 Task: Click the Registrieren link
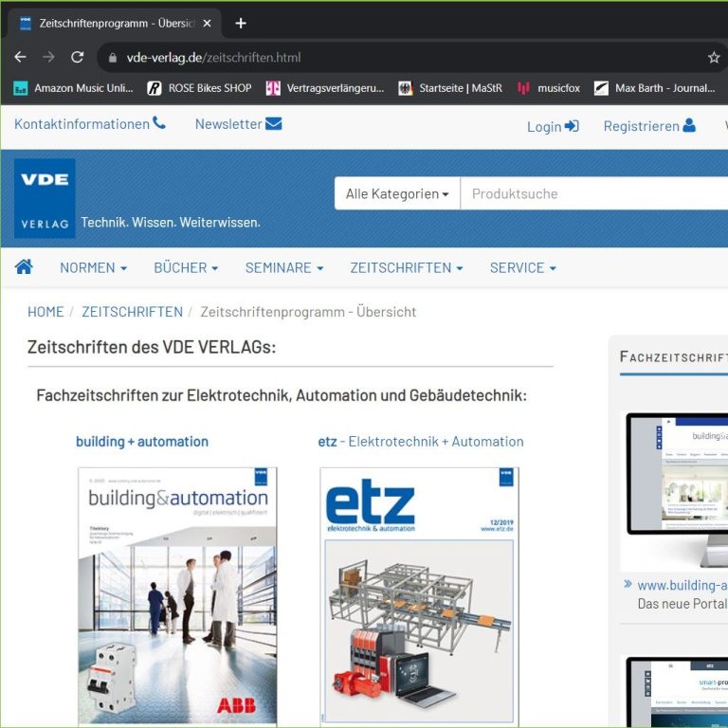click(x=649, y=126)
